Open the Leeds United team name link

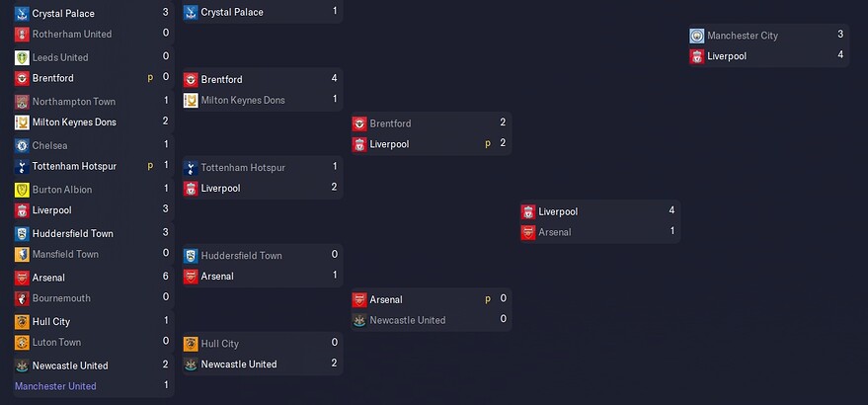tap(60, 57)
